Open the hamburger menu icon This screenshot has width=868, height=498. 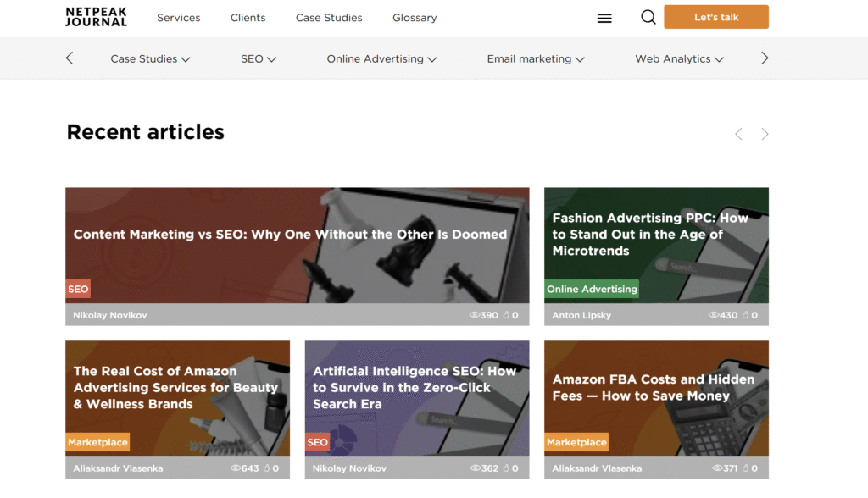604,19
